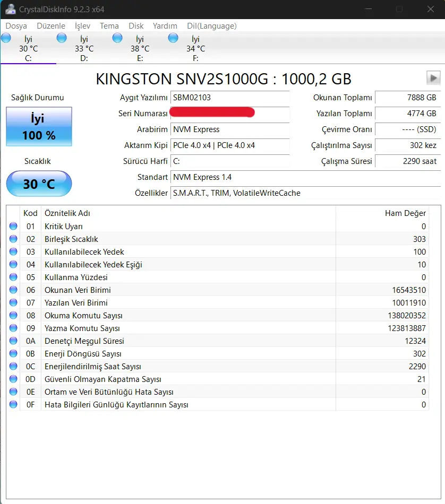Click raw value 10011910
This screenshot has height=504, width=445.
pos(409,303)
